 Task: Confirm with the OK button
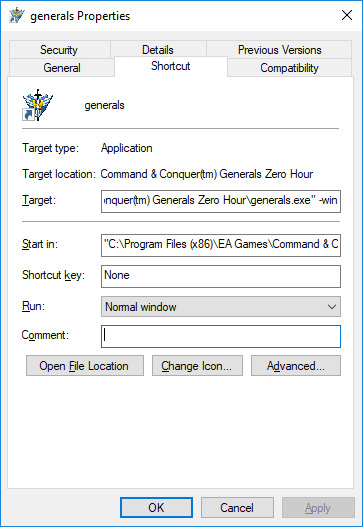pos(156,508)
